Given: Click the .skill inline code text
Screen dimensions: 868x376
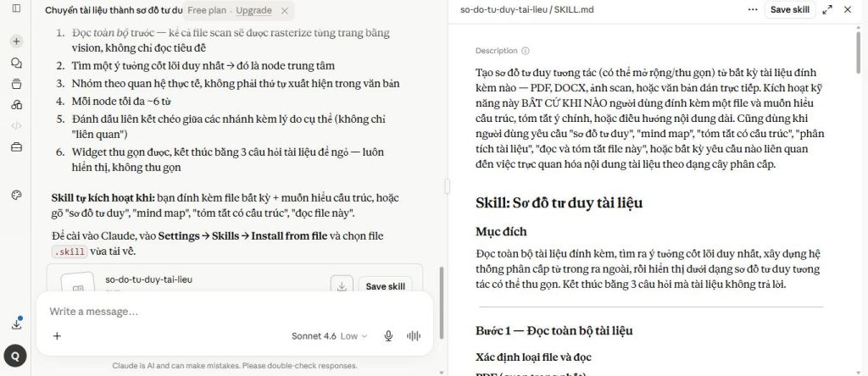Looking at the screenshot, I should [x=70, y=252].
